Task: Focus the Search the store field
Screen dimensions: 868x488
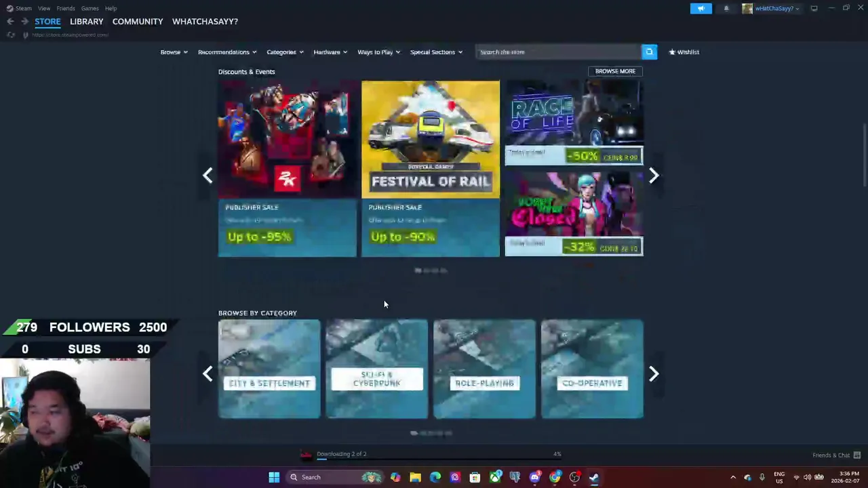Action: tap(558, 52)
